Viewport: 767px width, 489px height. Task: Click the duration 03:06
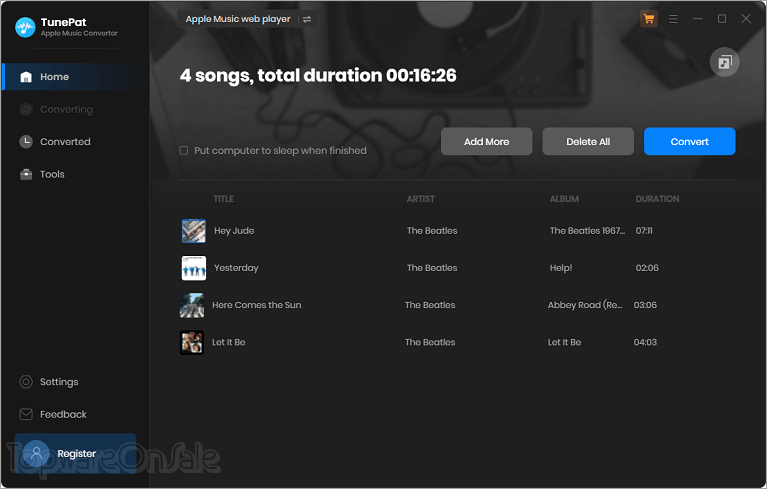click(645, 305)
